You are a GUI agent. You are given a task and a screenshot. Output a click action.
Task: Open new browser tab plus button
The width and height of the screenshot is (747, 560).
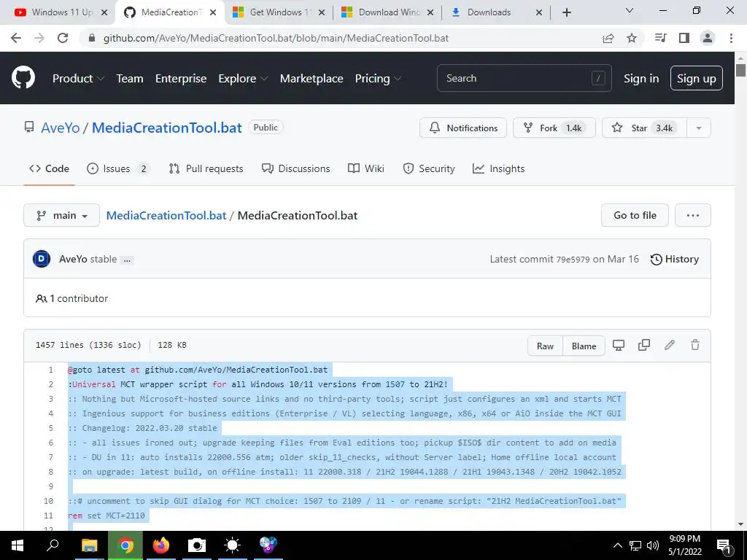tap(566, 12)
